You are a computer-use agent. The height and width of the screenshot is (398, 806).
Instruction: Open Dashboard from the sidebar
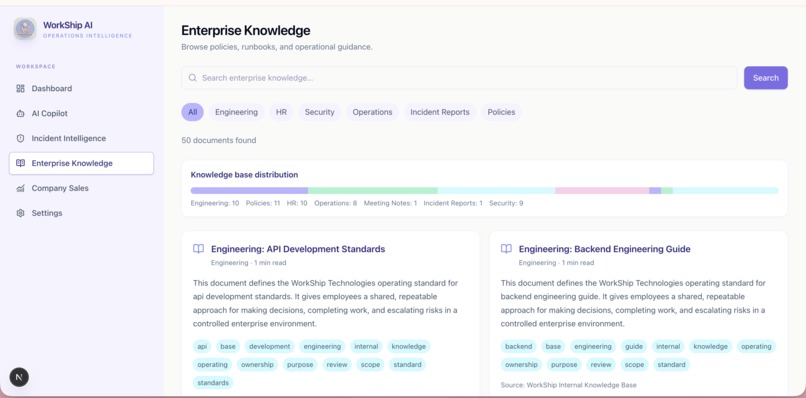pos(81,88)
